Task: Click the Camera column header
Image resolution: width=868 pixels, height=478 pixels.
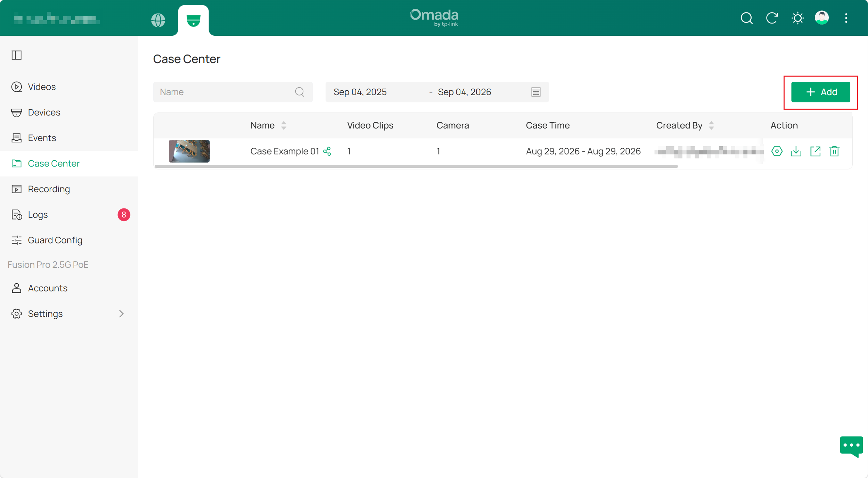Action: [452, 126]
